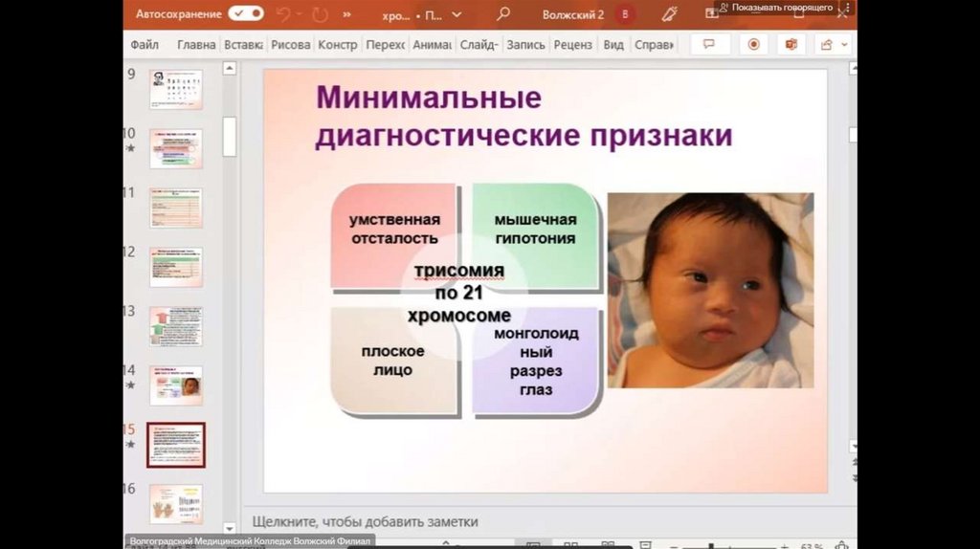Open the share dropdown arrow

coord(844,45)
